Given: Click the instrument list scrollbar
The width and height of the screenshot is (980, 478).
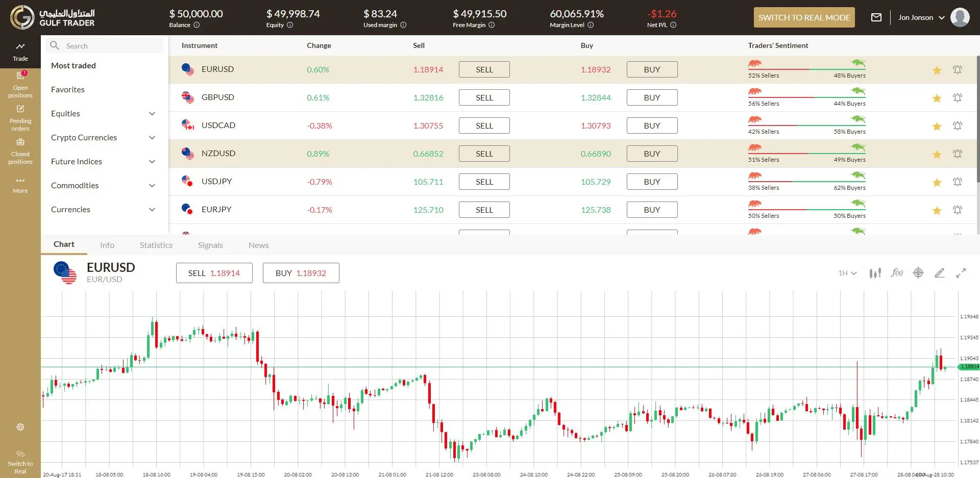Looking at the screenshot, I should coord(977,118).
